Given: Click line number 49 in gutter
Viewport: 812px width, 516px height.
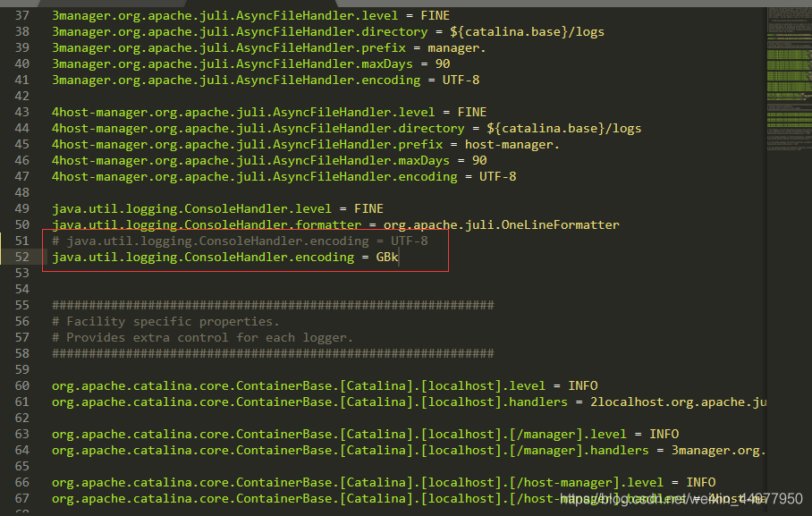Looking at the screenshot, I should tap(21, 208).
